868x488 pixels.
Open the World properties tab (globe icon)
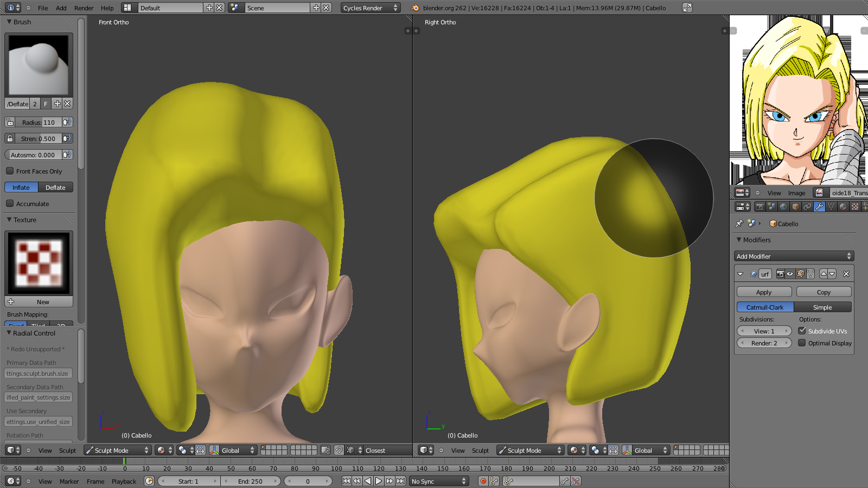[783, 207]
